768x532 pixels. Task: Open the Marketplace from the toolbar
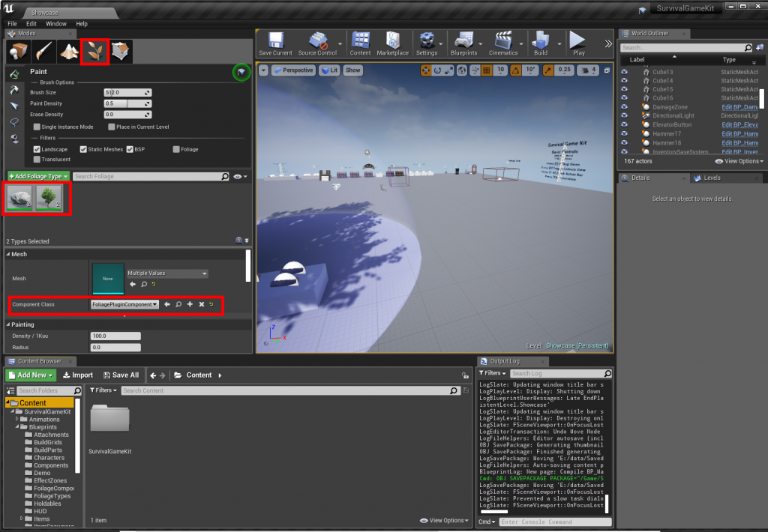click(392, 44)
